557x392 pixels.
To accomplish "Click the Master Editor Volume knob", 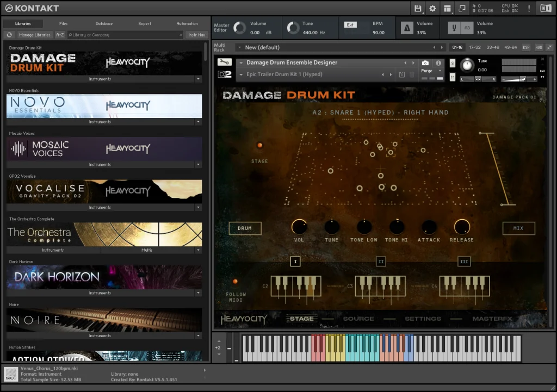I will click(x=240, y=28).
